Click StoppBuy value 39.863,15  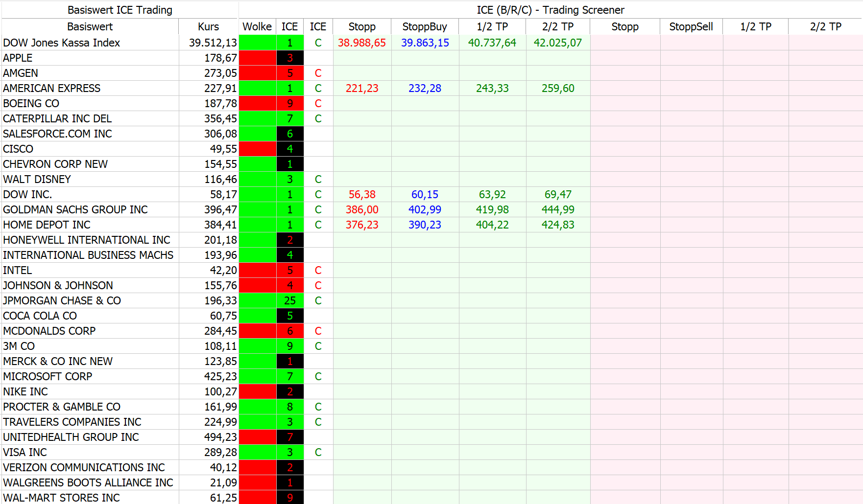click(x=425, y=43)
